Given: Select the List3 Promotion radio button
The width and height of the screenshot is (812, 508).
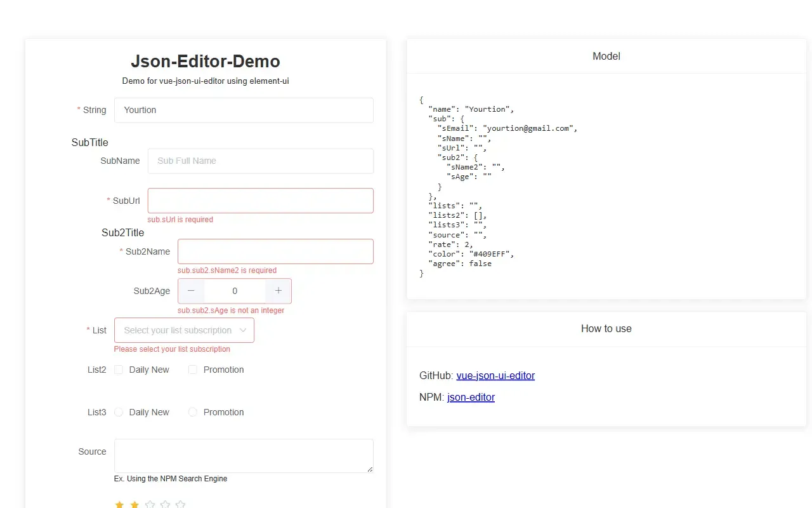Looking at the screenshot, I should [x=193, y=412].
